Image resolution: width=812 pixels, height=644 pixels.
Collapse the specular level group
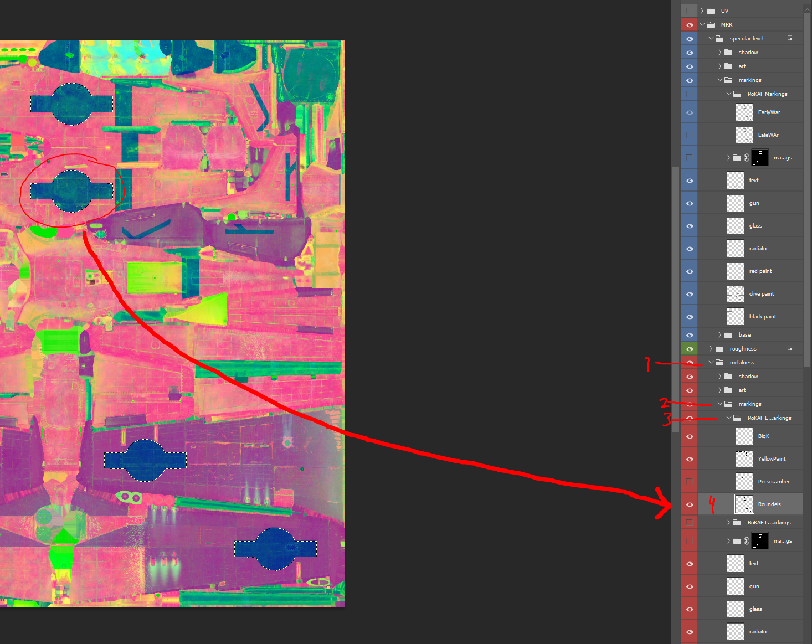click(x=711, y=38)
